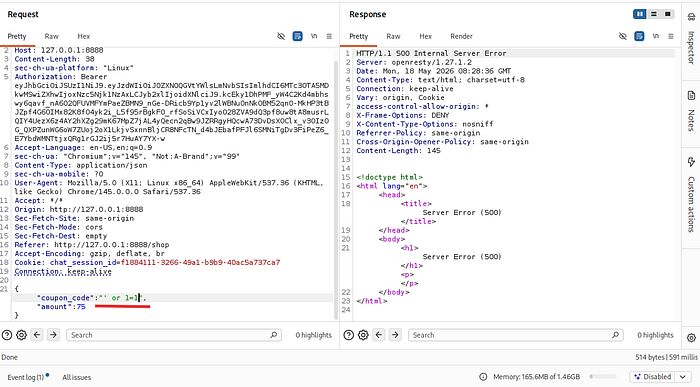Open the Request panel hamburger options menu
This screenshot has height=387, width=700.
[329, 36]
